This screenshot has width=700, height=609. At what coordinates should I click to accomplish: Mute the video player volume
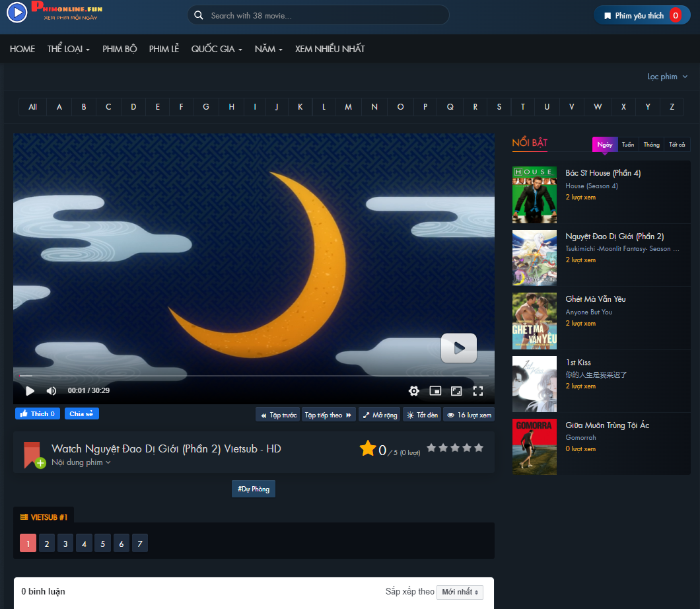click(x=52, y=390)
